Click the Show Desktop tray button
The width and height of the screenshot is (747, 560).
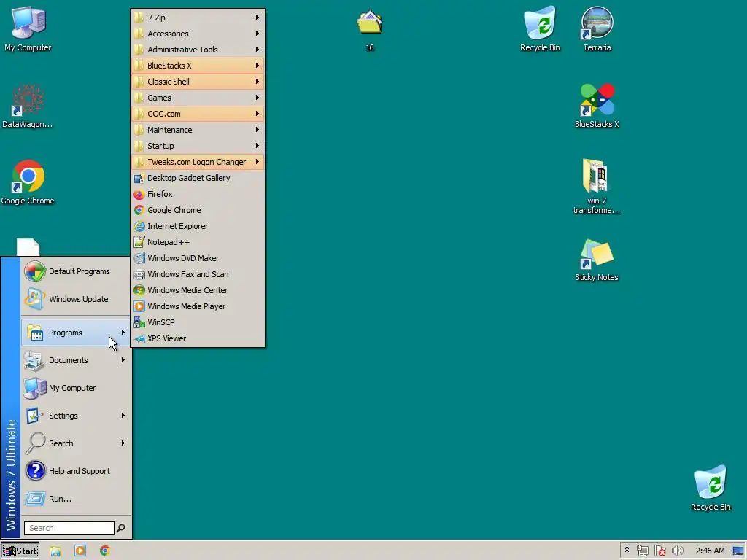pyautogui.click(x=738, y=551)
